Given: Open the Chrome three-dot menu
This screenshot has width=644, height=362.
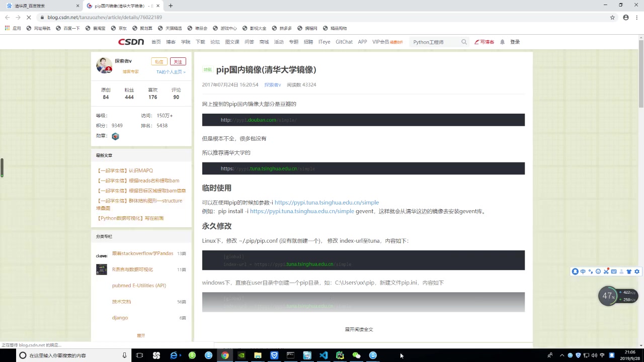Looking at the screenshot, I should point(637,17).
